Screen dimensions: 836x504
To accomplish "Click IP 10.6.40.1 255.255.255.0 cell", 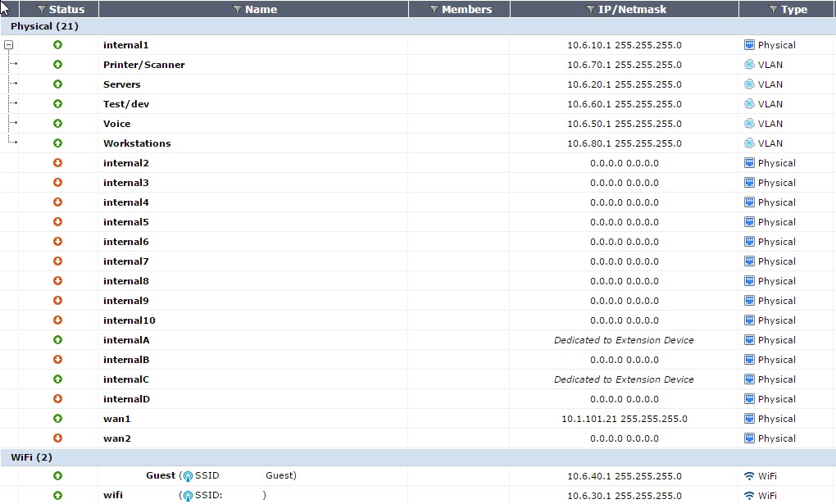I will 625,476.
